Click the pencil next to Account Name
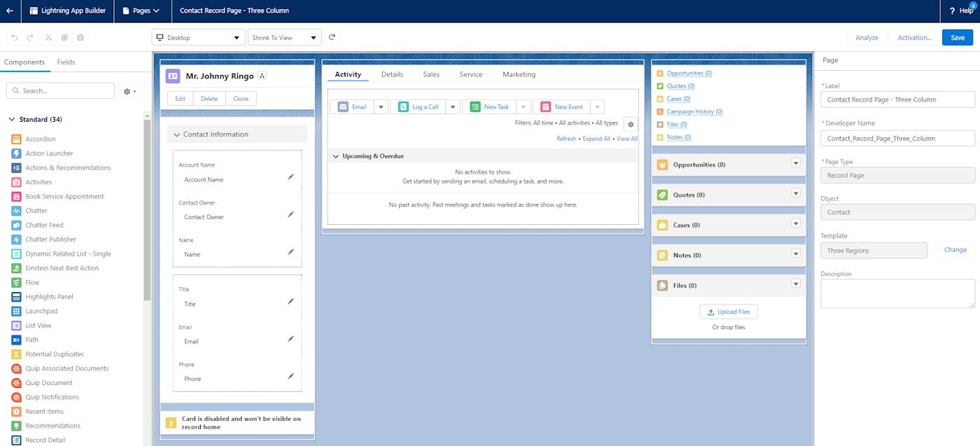This screenshot has height=446, width=980. click(290, 177)
